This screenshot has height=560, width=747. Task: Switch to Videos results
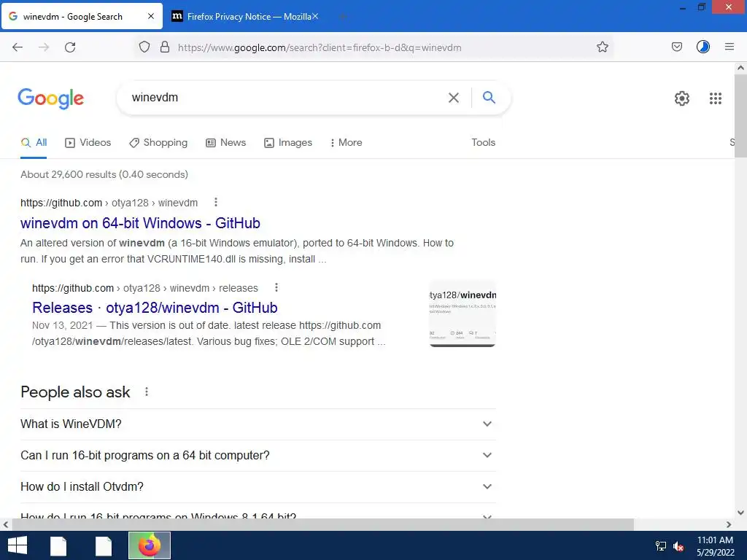click(88, 142)
